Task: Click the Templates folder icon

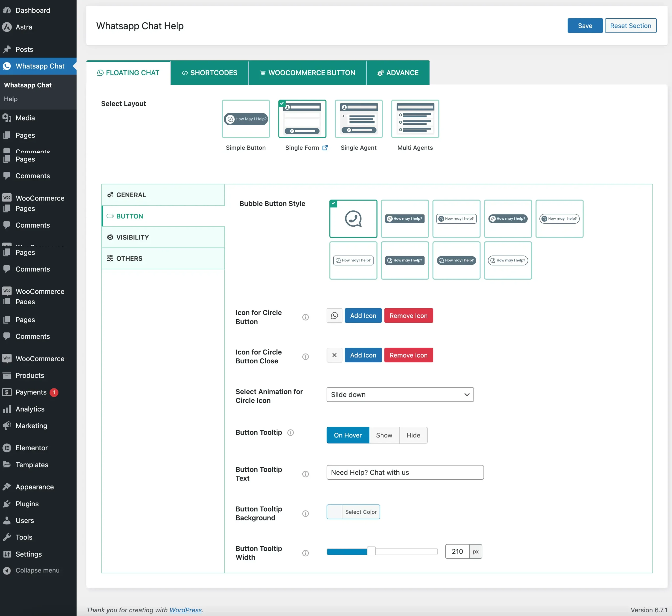Action: click(7, 464)
